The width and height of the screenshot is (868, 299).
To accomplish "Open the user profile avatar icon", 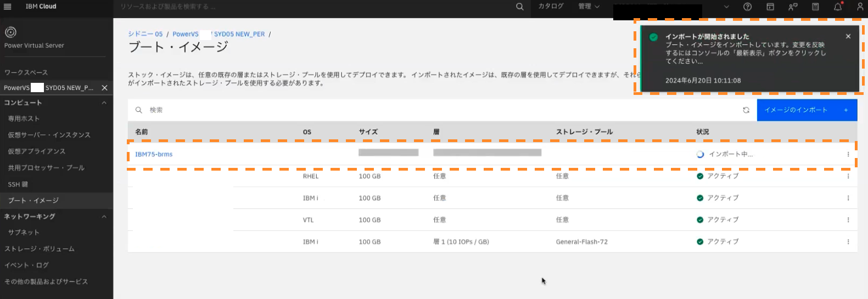I will tap(860, 7).
